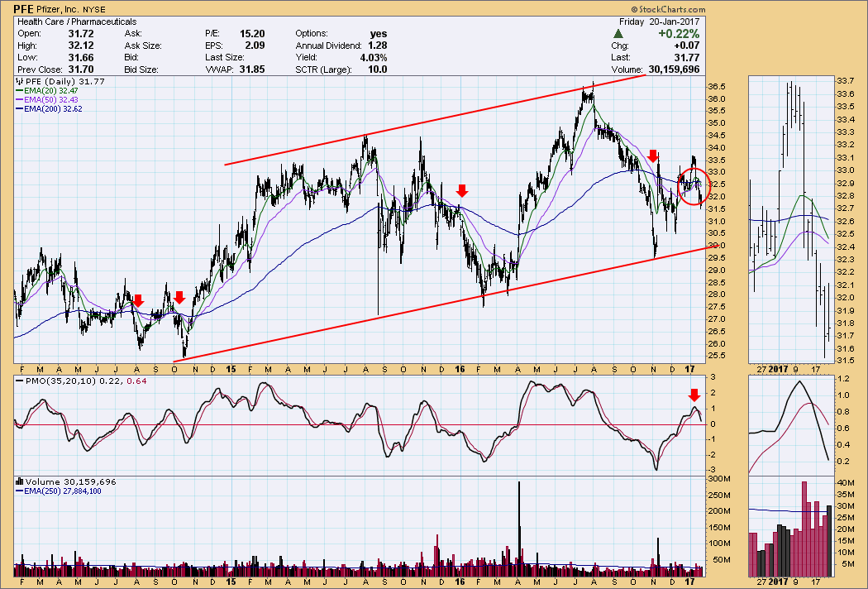The width and height of the screenshot is (868, 589).
Task: Click the High value 32.12
Action: coord(81,45)
